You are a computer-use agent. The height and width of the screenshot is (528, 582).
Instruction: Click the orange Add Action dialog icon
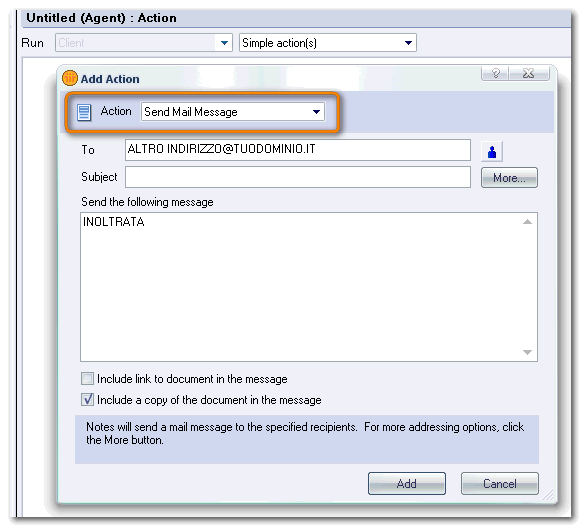(69, 78)
